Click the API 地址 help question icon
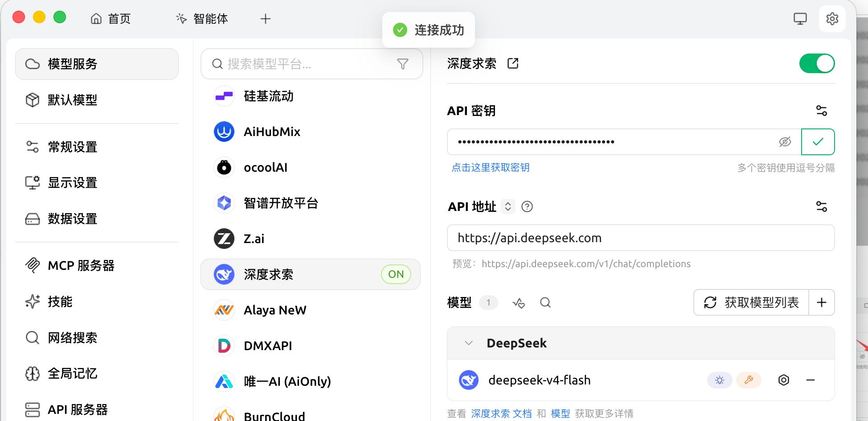868x421 pixels. point(527,206)
